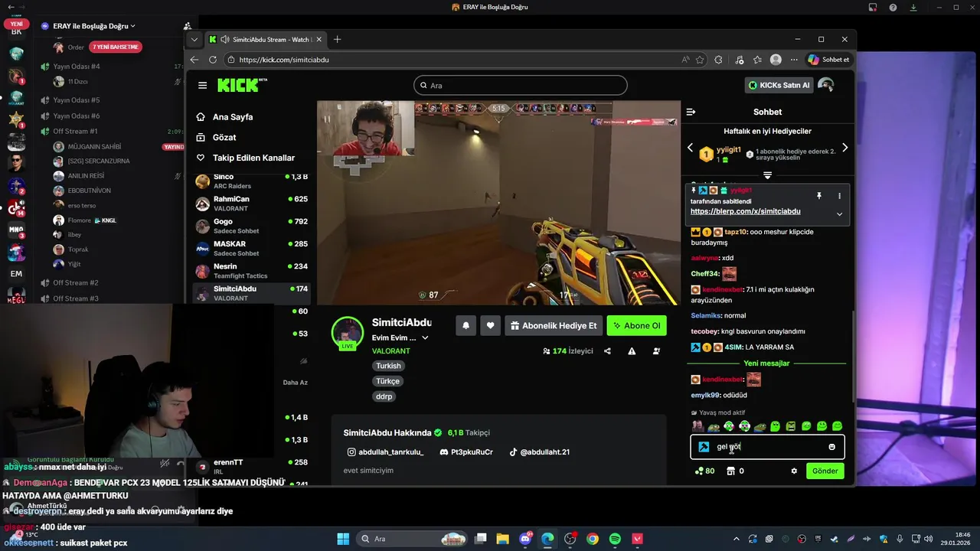Select the ddrp tag
Image resolution: width=980 pixels, height=551 pixels.
384,396
